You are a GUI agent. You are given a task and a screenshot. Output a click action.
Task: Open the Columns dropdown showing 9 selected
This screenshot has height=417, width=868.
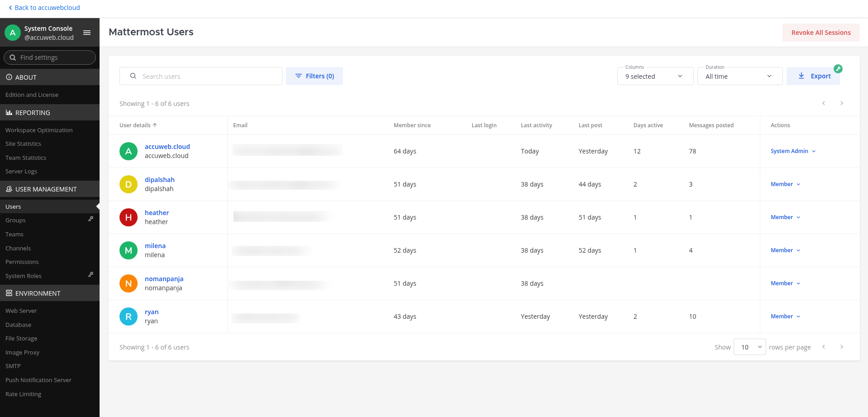(655, 76)
